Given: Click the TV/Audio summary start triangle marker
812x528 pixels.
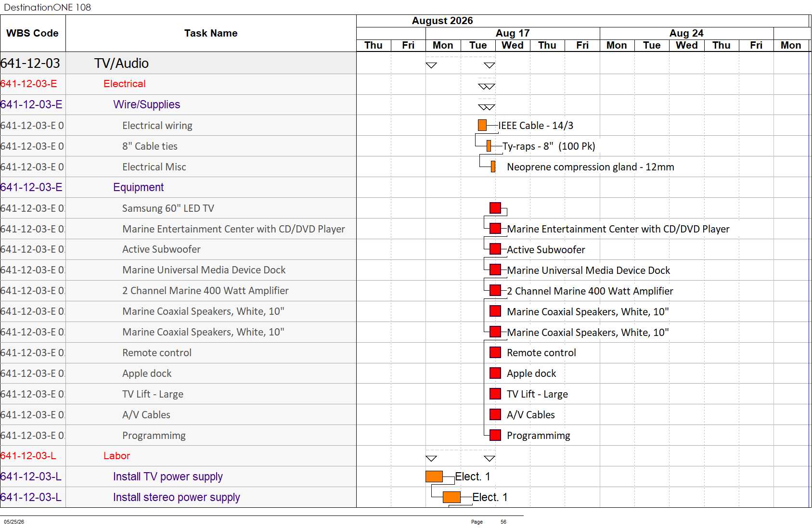Looking at the screenshot, I should tap(431, 65).
